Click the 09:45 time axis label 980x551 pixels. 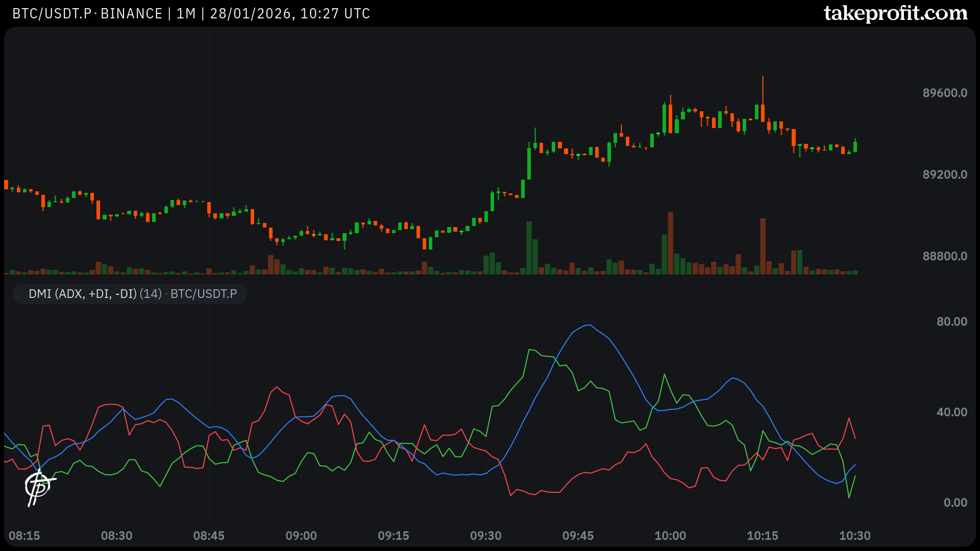[578, 536]
